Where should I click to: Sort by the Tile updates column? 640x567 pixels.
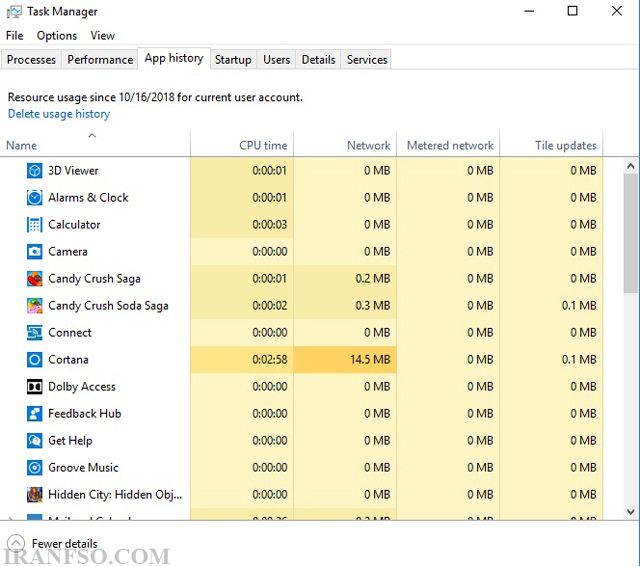[x=551, y=143]
